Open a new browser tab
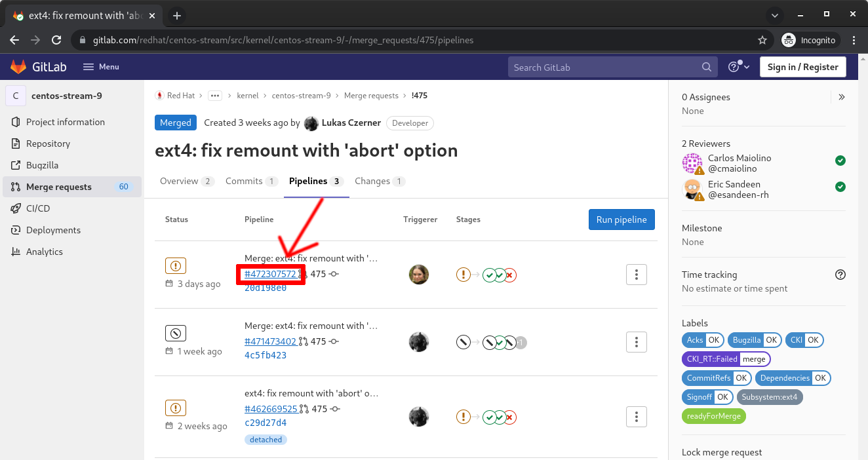This screenshot has width=868, height=460. coord(177,15)
